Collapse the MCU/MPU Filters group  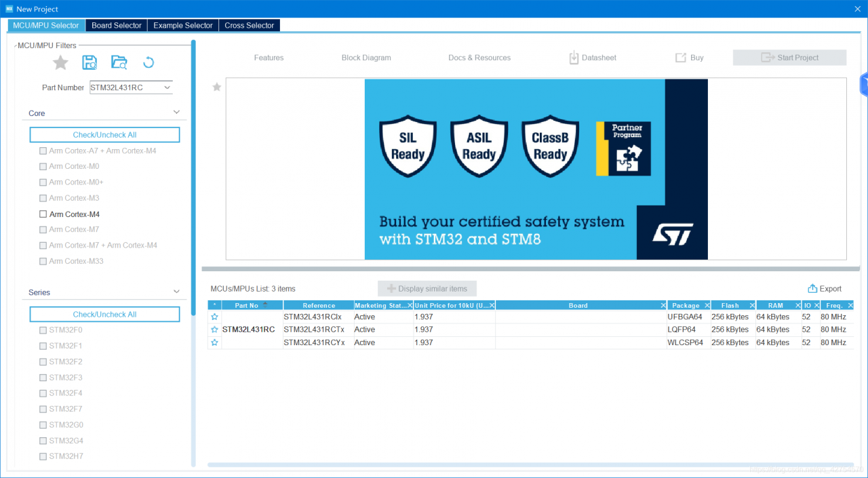click(x=15, y=45)
